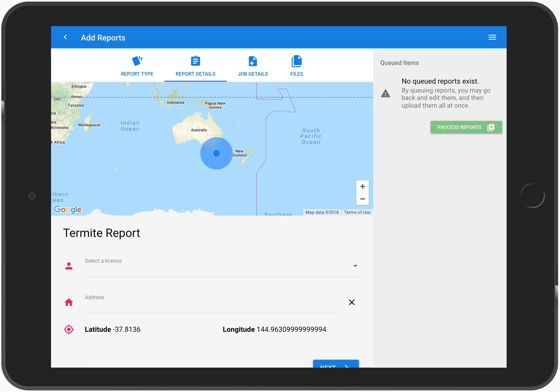Click the Report Type cards icon

pos(137,61)
